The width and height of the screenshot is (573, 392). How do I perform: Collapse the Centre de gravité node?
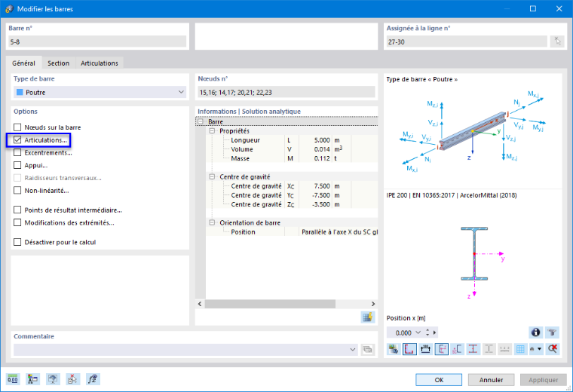(x=212, y=176)
